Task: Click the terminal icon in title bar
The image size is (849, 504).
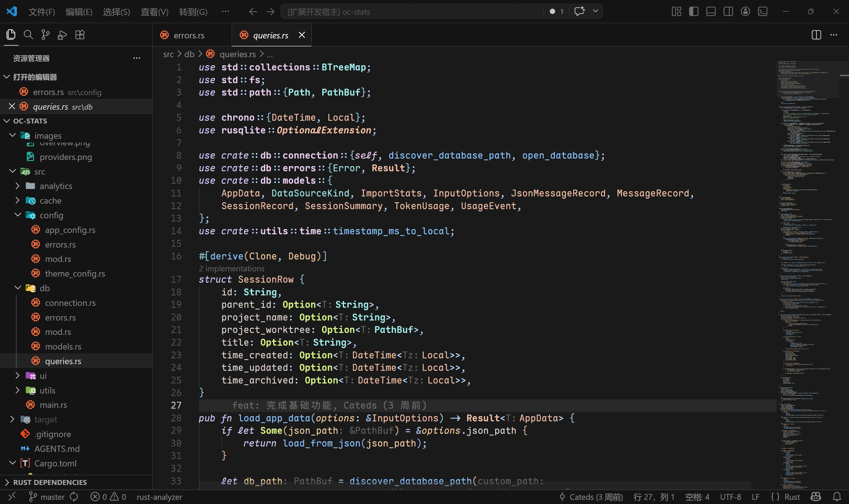Action: [763, 12]
